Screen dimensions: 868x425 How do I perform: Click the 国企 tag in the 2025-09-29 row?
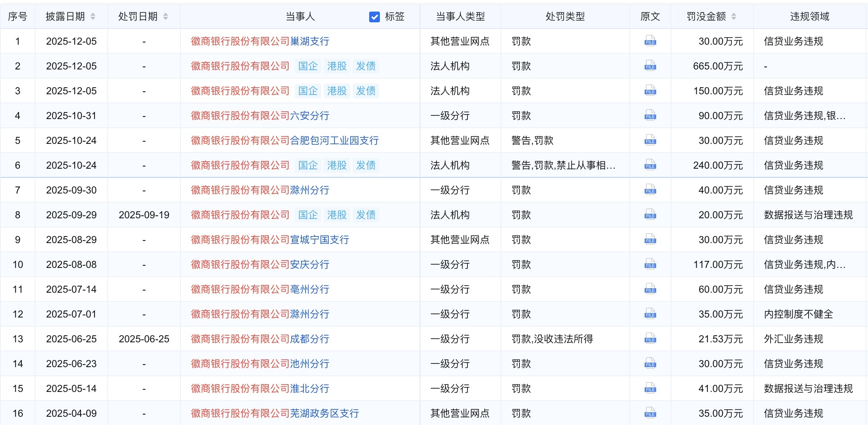click(x=308, y=215)
